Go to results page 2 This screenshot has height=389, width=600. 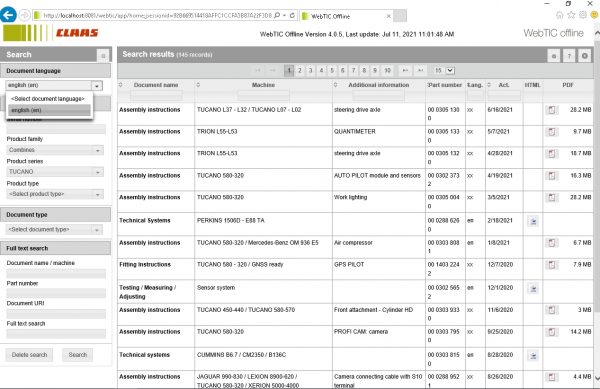click(300, 70)
